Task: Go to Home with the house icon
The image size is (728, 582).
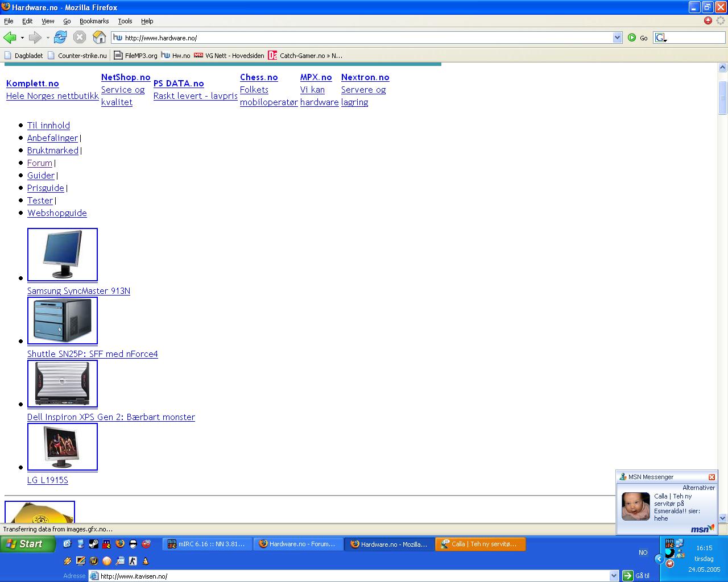Action: (x=99, y=38)
